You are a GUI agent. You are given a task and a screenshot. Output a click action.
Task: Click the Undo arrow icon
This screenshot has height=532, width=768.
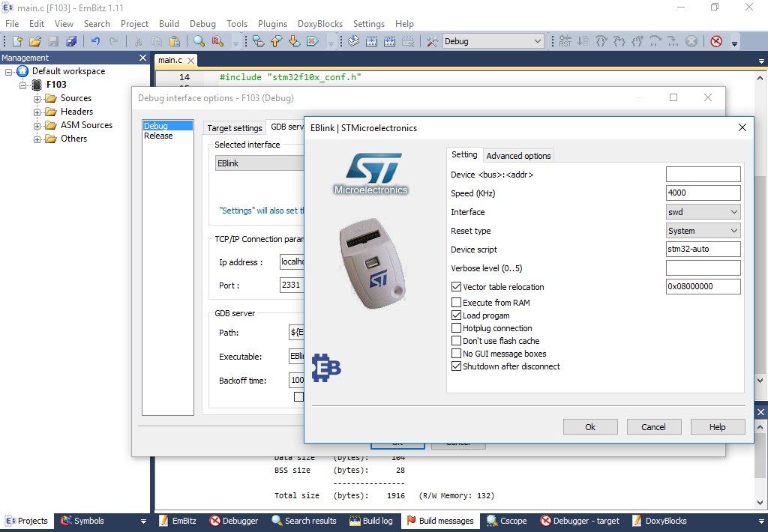click(x=95, y=41)
